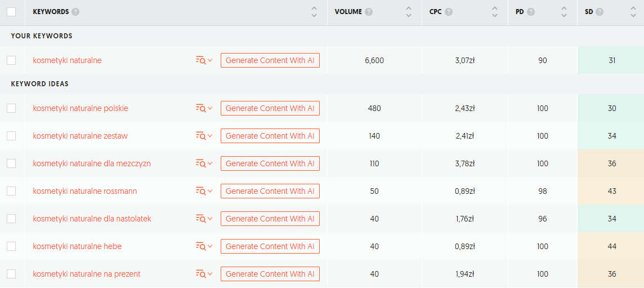Open help icon next to PD header
The height and width of the screenshot is (288, 644).
(x=531, y=12)
